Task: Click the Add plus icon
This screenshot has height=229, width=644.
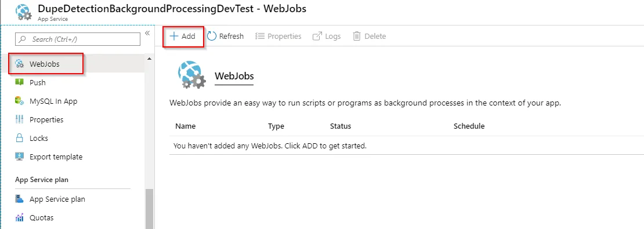Action: coord(173,36)
